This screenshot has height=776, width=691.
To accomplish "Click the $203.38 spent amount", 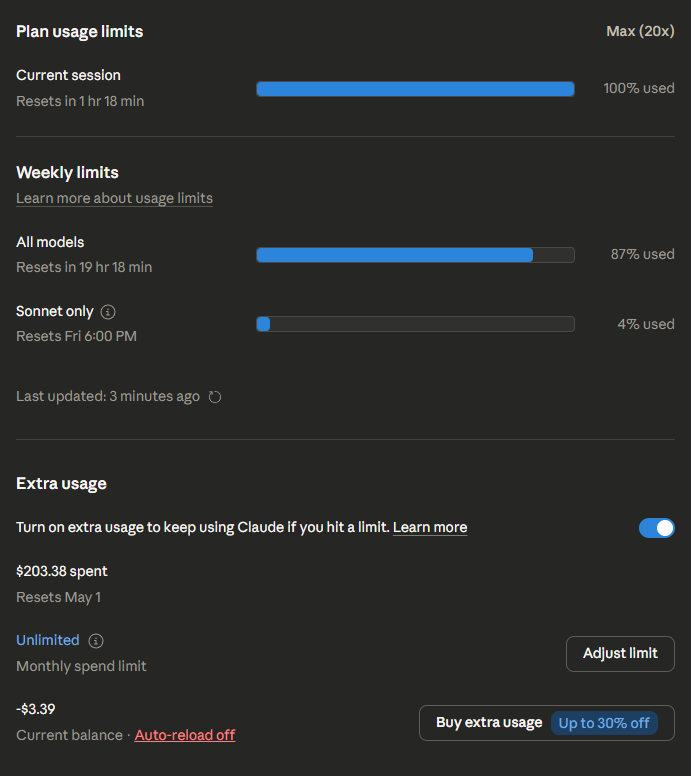I will [62, 571].
